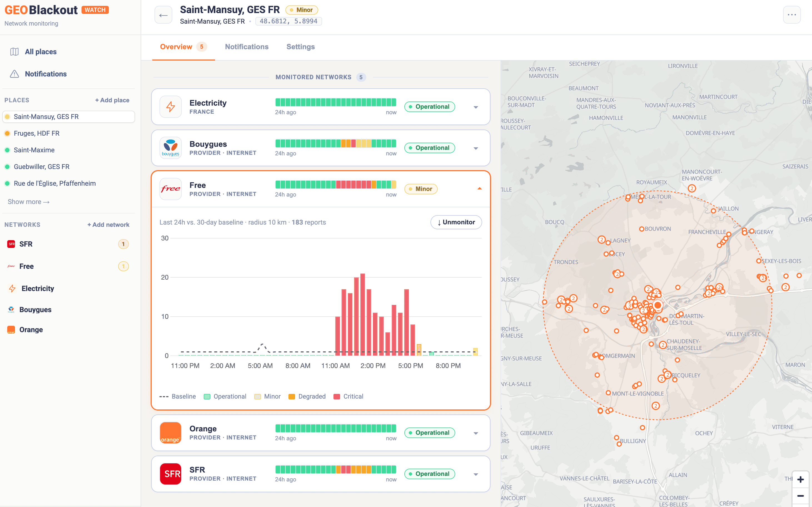Click the Bouygues icon in Networks sidebar
Image resolution: width=812 pixels, height=507 pixels.
(x=11, y=309)
